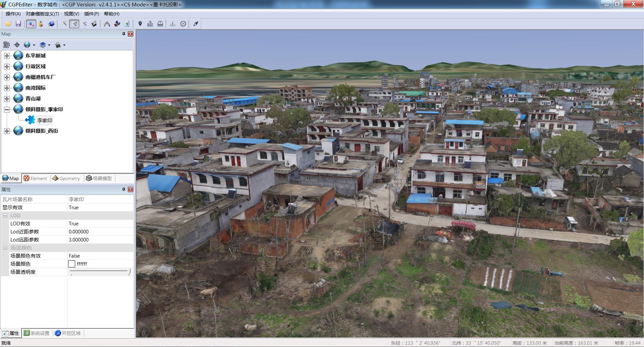Expand the 倾斜摄影_西街 tree node

point(7,131)
